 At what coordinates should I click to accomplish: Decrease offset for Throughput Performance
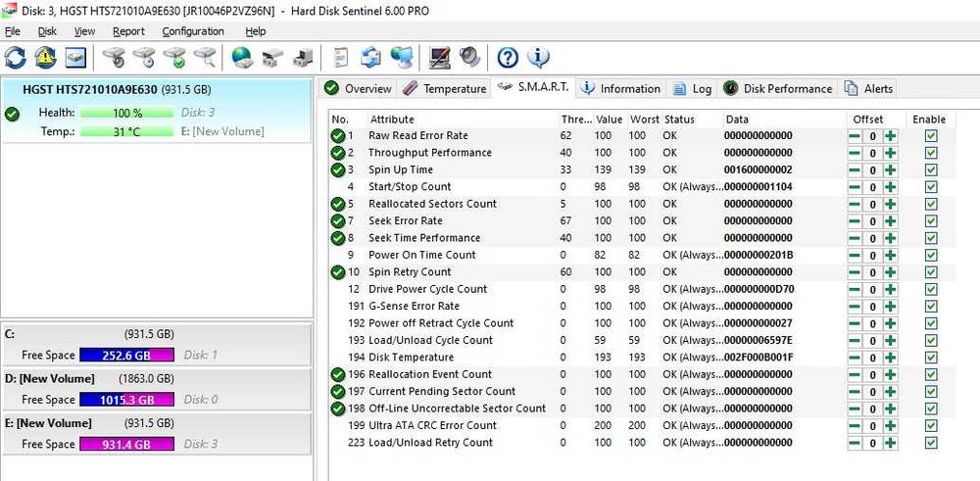(x=855, y=153)
